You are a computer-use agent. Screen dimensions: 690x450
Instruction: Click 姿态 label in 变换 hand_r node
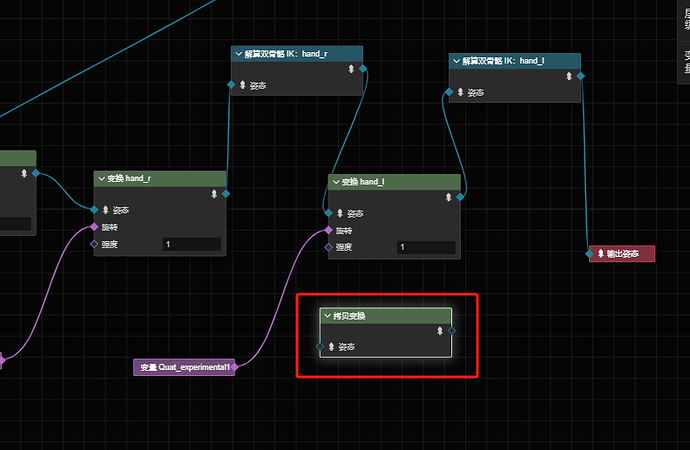[x=121, y=210]
